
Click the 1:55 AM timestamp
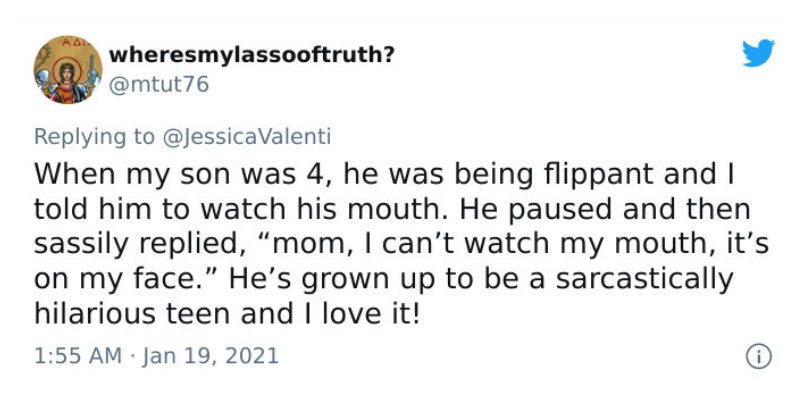tap(78, 356)
